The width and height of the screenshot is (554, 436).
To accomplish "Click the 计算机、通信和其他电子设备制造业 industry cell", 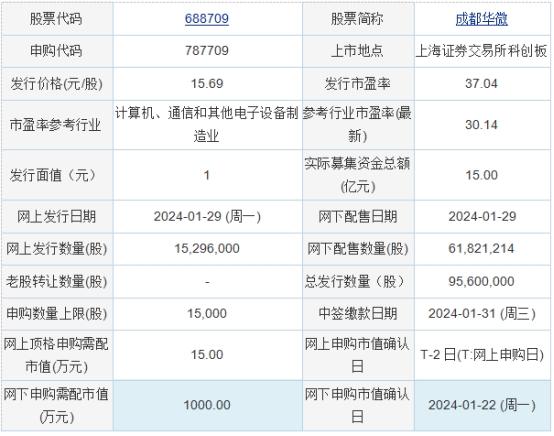I will click(207, 124).
